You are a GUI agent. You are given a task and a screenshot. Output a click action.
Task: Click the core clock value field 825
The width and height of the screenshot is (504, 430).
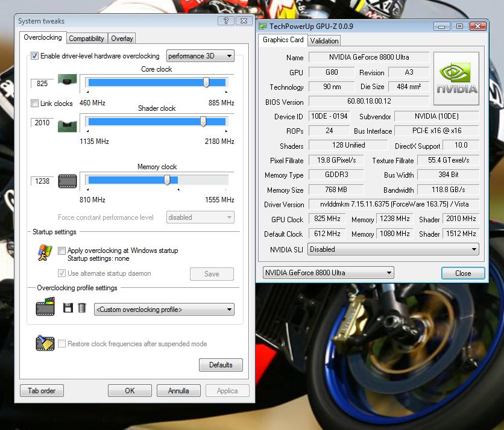click(42, 84)
